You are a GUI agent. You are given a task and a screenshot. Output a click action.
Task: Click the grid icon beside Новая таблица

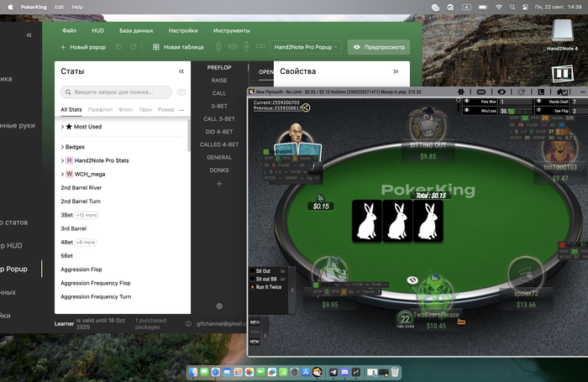(156, 47)
